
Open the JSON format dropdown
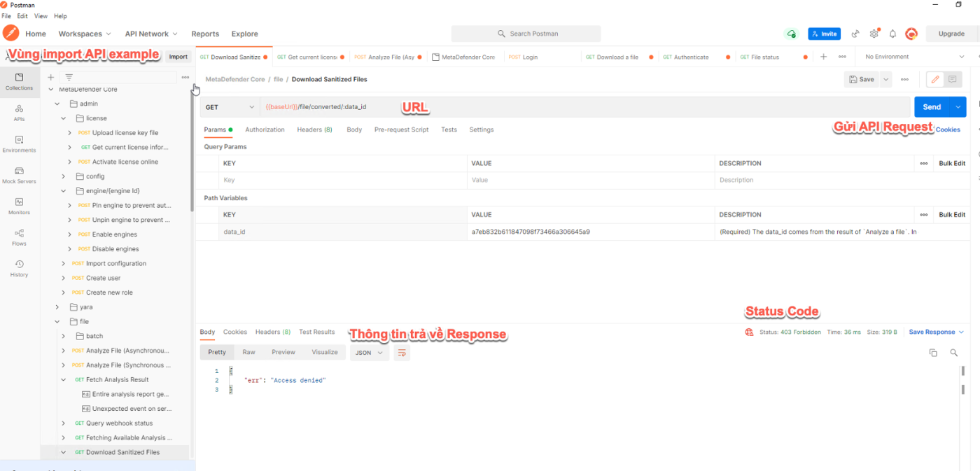pyautogui.click(x=369, y=353)
